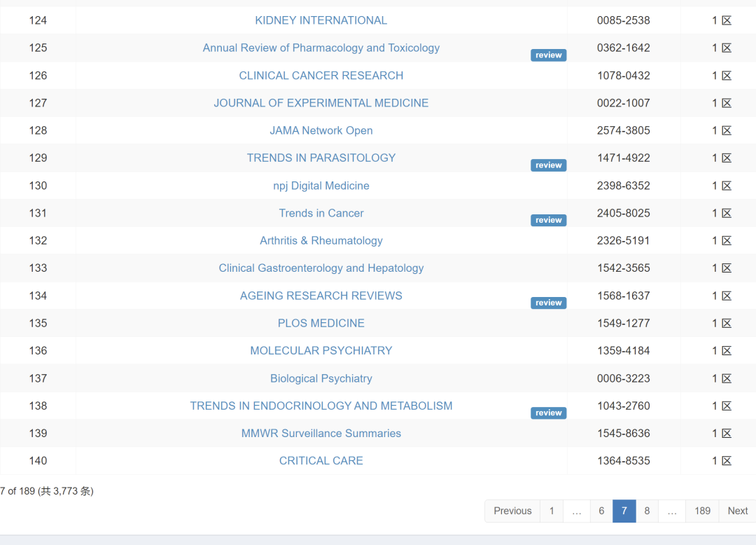The height and width of the screenshot is (545, 756).
Task: Go to page 8 in pagination
Action: coord(647,511)
